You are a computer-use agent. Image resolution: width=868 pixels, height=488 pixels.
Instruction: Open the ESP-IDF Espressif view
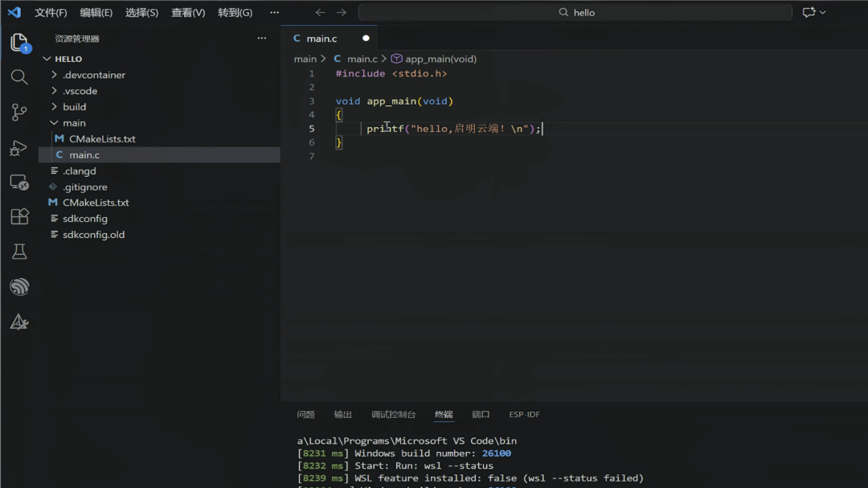(x=19, y=286)
